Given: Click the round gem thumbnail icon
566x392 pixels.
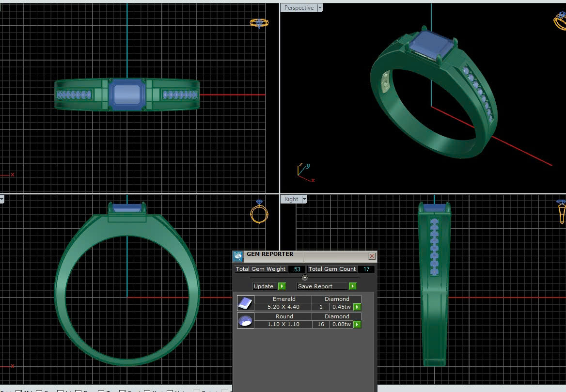Looking at the screenshot, I should click(x=245, y=321).
